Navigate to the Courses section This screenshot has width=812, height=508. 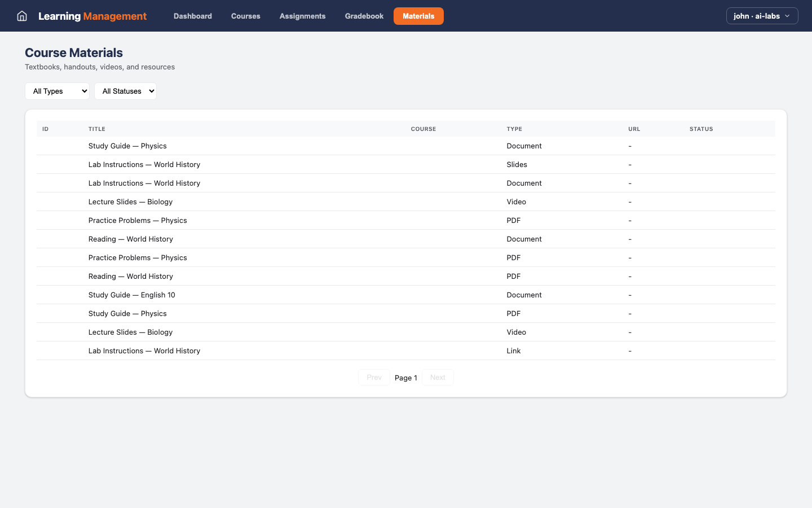pos(245,16)
